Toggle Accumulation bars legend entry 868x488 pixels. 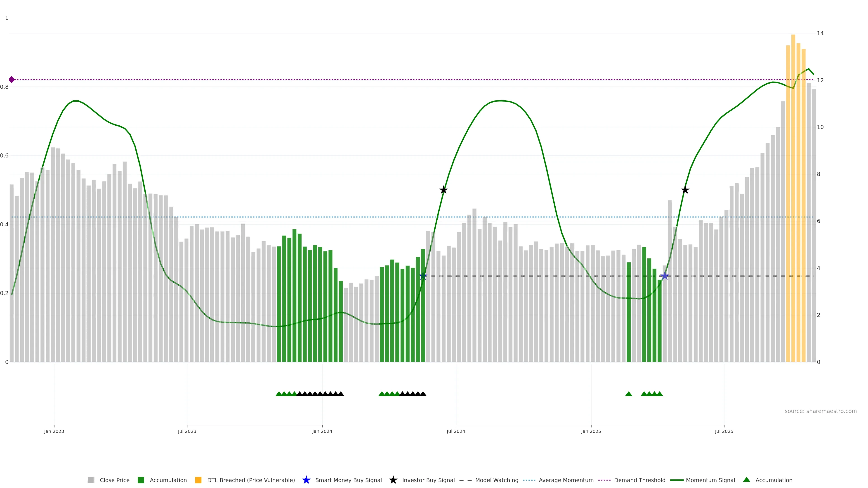tap(168, 480)
